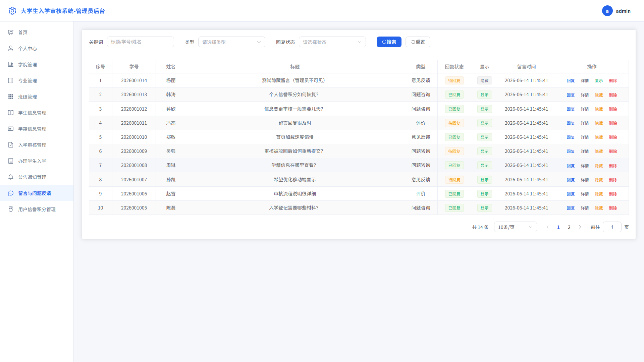Click previous page arrow in pagination
The height and width of the screenshot is (362, 644).
click(x=548, y=227)
